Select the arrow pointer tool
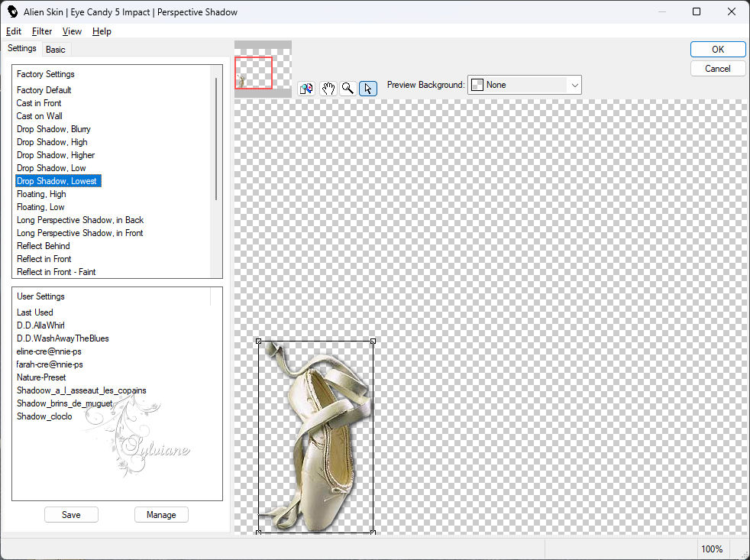 point(368,89)
